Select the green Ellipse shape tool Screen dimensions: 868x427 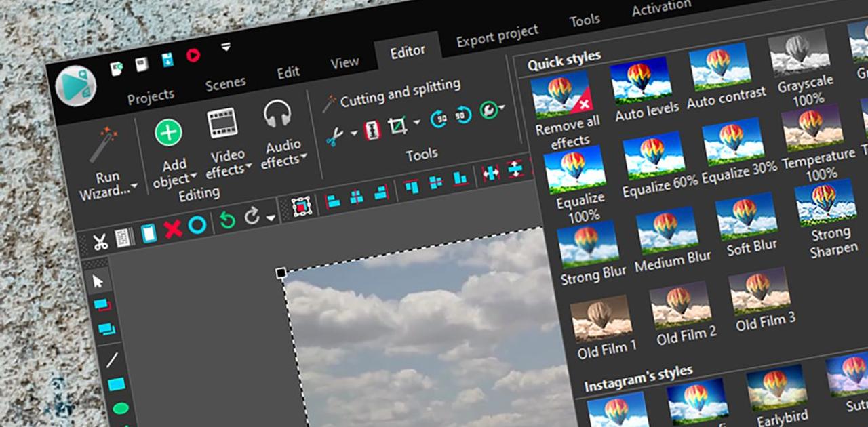(x=121, y=409)
